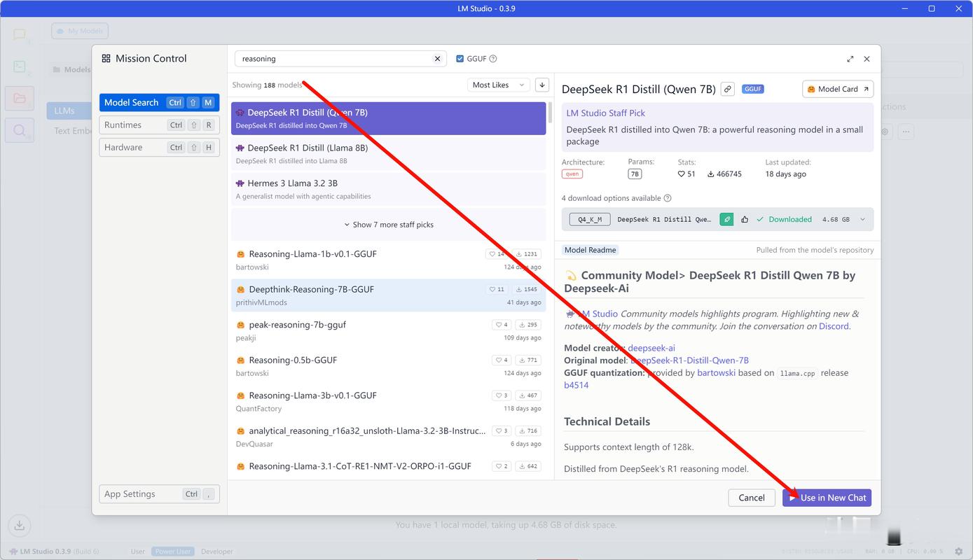973x560 pixels.
Task: Select Hermes 3 Llama 3.2 3B result
Action: click(x=389, y=189)
